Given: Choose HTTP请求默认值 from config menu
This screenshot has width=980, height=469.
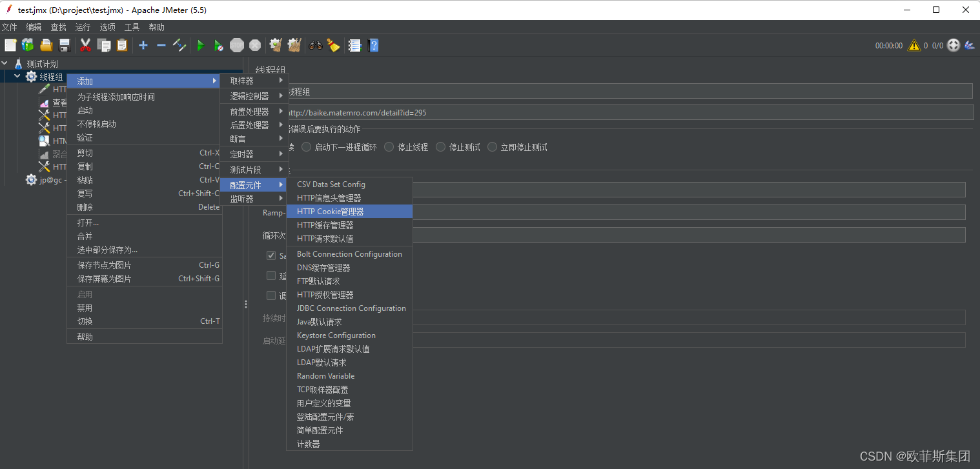Looking at the screenshot, I should pos(349,239).
